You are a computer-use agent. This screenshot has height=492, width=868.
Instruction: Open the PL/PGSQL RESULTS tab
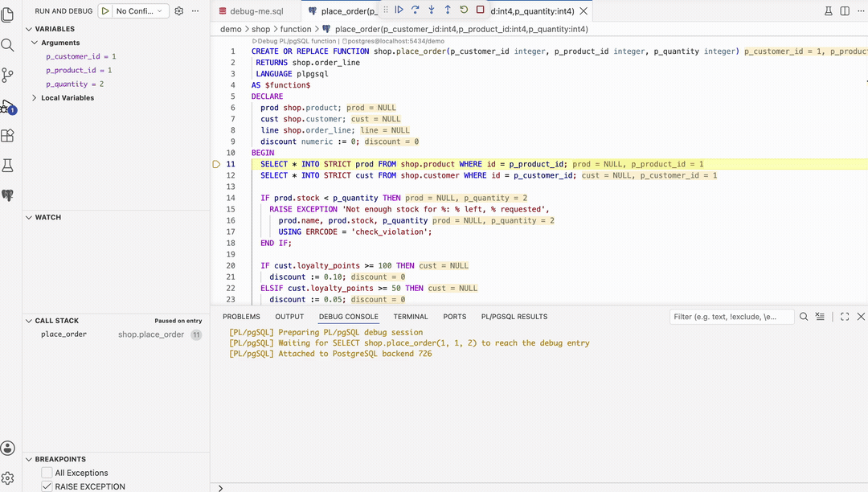coord(514,317)
